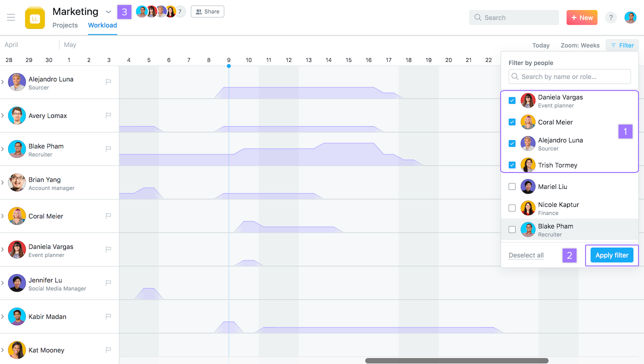The width and height of the screenshot is (644, 364).
Task: Uncheck Daniela Vargas in filter list
Action: click(x=512, y=100)
